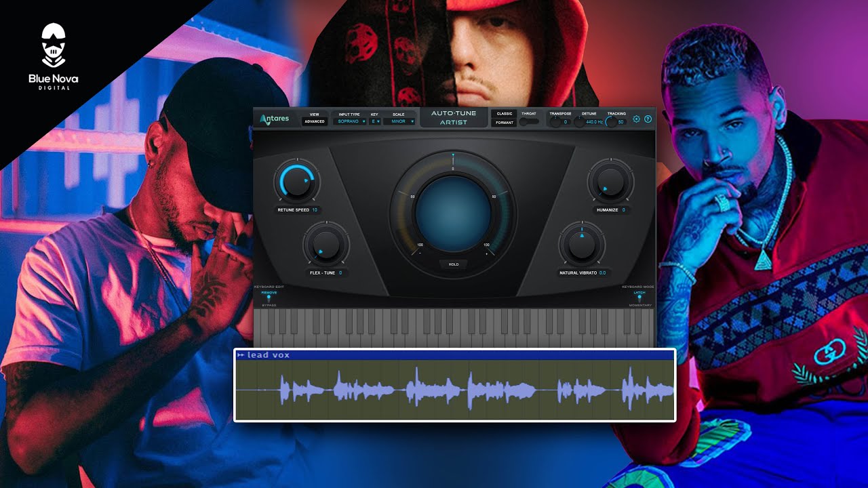Click the Antares logo

[275, 119]
